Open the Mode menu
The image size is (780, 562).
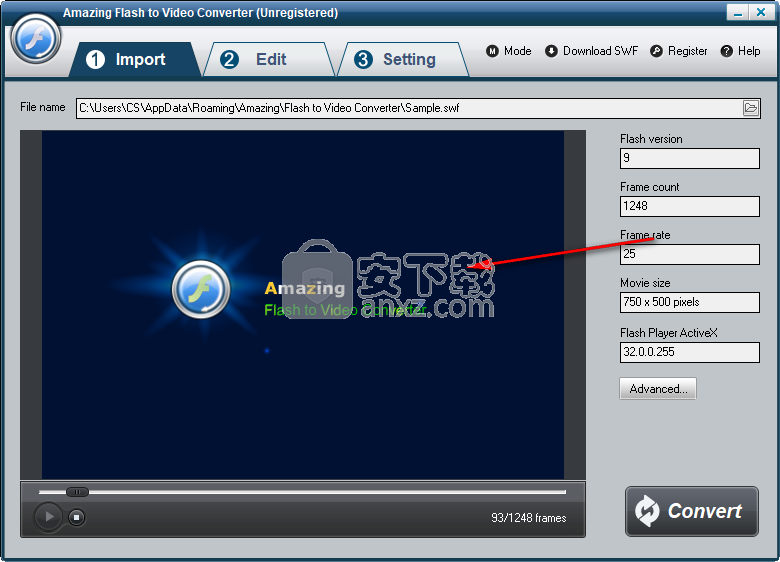click(x=509, y=51)
